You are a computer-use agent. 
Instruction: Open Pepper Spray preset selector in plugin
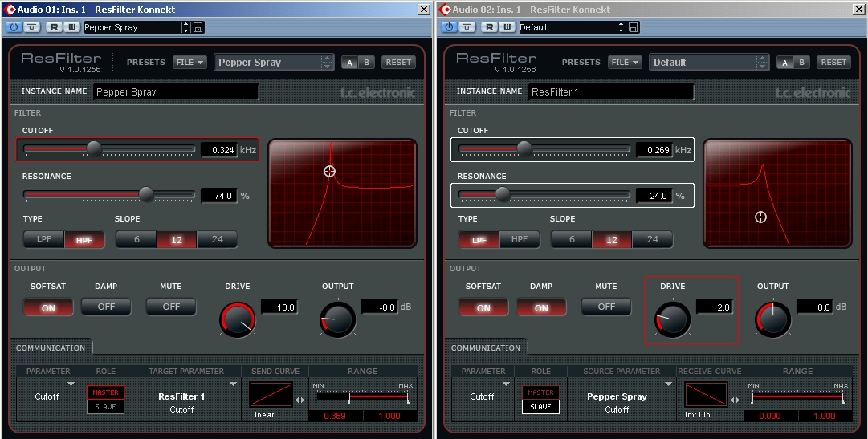(x=274, y=63)
